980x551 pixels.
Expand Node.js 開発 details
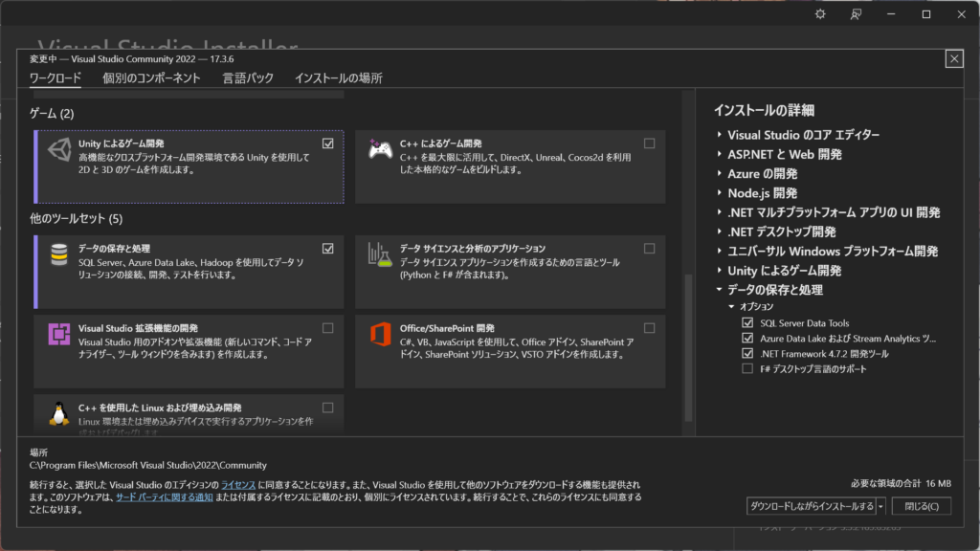[x=720, y=193]
